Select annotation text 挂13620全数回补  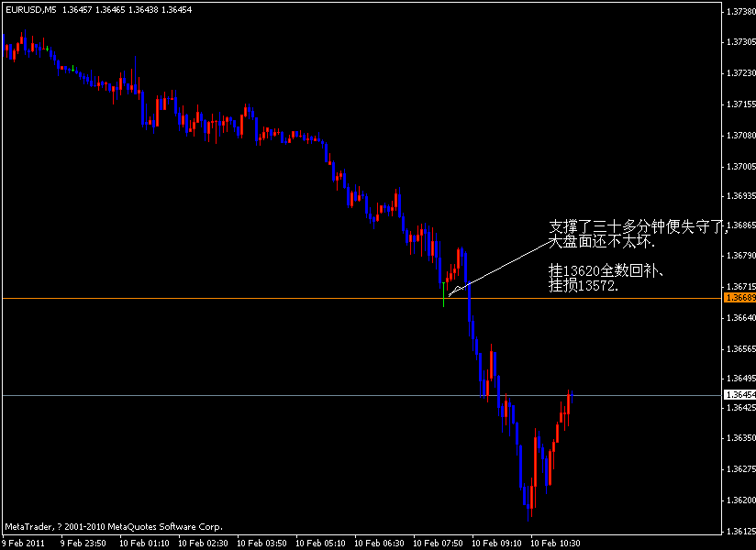coord(607,270)
